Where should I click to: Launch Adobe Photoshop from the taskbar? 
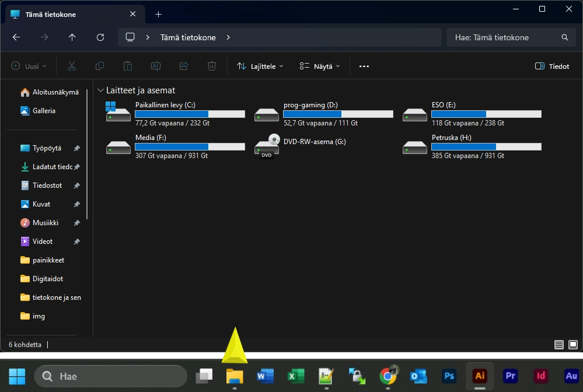(449, 376)
